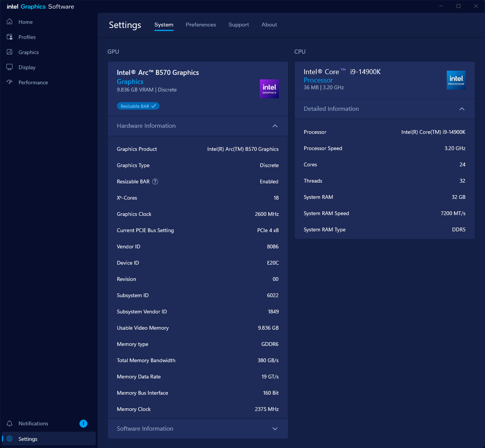Image resolution: width=485 pixels, height=448 pixels.
Task: Click the Usable Video Memory value 9.836 GB
Action: pyautogui.click(x=268, y=328)
